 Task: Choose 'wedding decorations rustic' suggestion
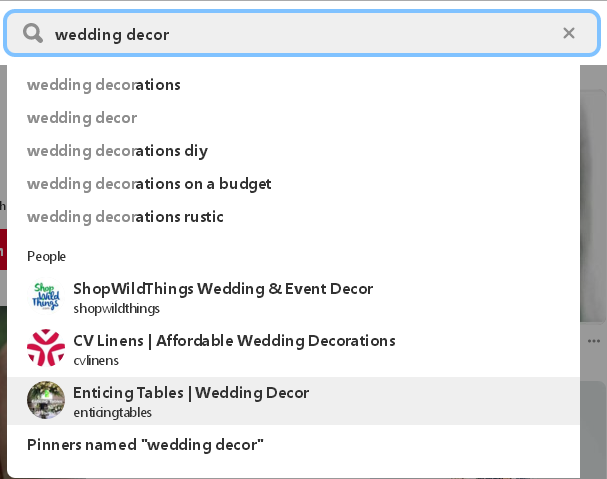pos(125,217)
